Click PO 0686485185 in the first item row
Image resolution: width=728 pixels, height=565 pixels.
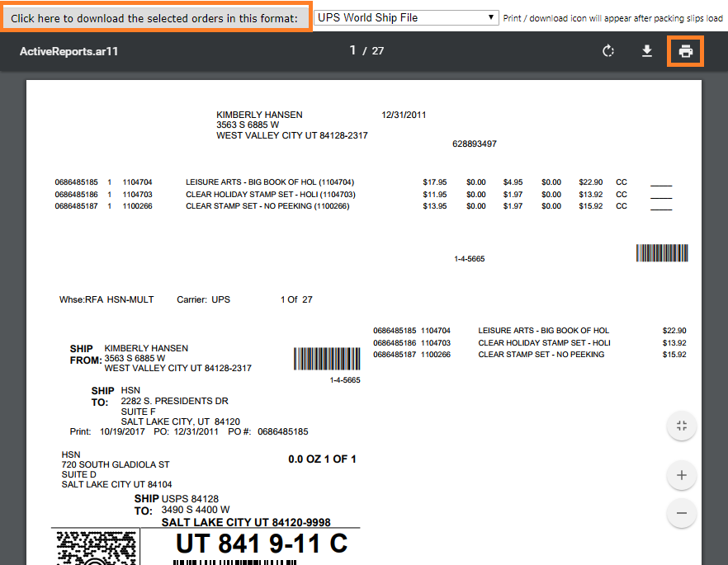point(76,181)
